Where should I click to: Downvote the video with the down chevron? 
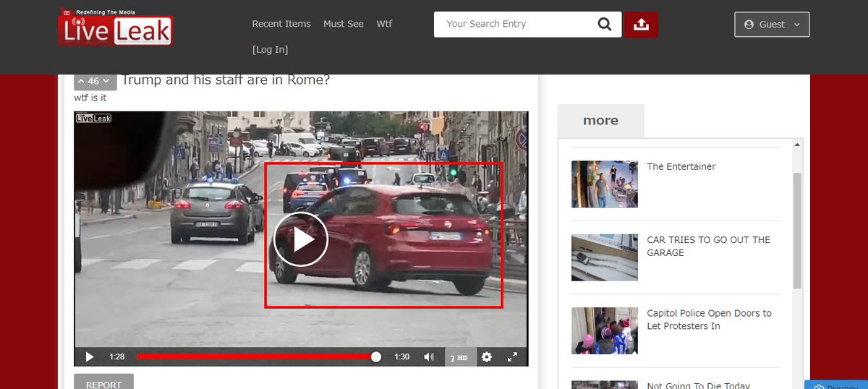coord(106,81)
